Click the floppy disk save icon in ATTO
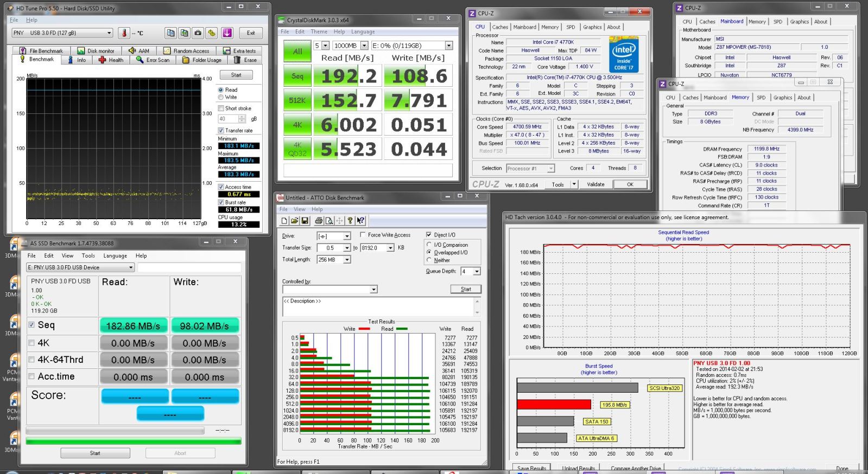 tap(305, 221)
